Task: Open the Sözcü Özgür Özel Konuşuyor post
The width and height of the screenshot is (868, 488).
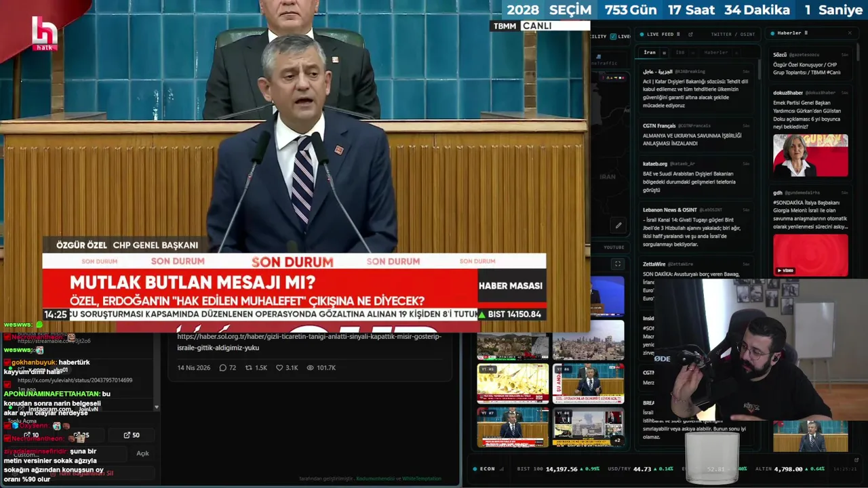Action: (810, 64)
